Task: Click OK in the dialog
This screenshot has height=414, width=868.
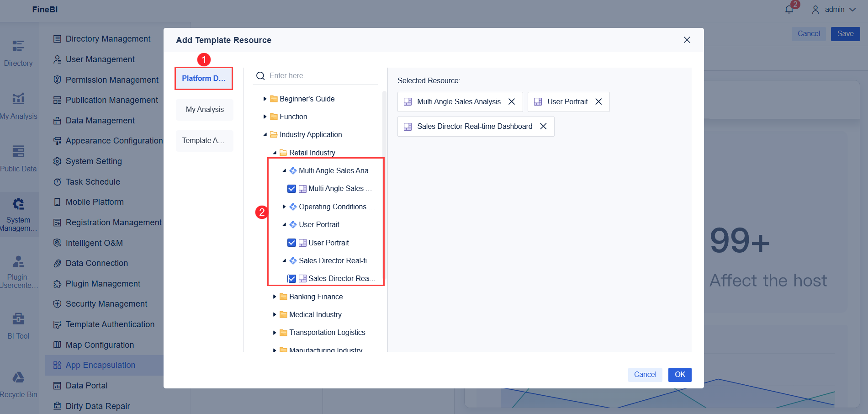Action: pos(680,375)
